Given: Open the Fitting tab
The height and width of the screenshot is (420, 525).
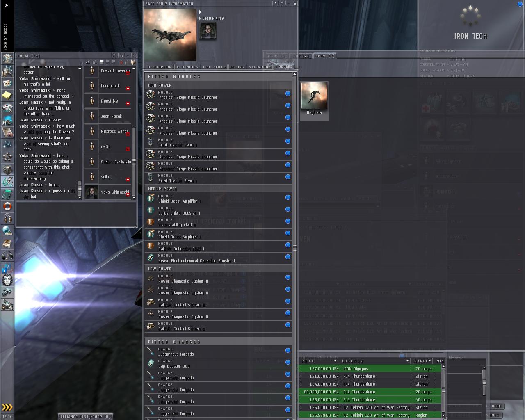Looking at the screenshot, I should 237,67.
